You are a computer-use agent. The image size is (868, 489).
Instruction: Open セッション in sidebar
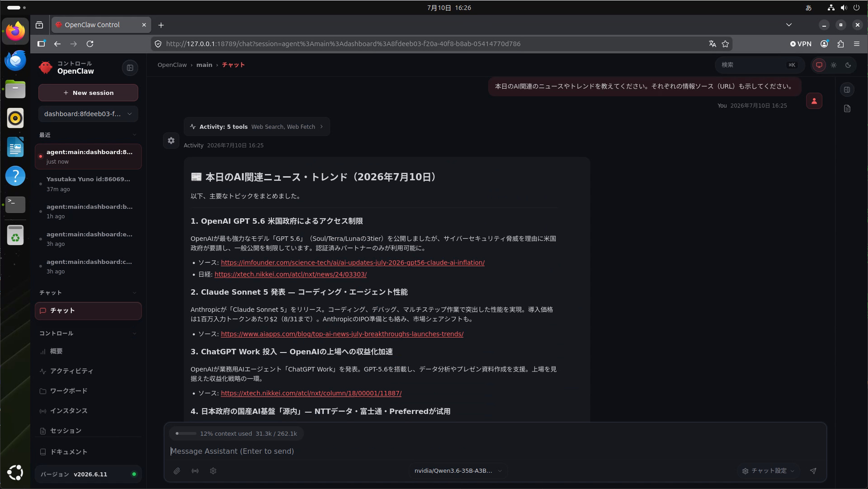pyautogui.click(x=88, y=431)
